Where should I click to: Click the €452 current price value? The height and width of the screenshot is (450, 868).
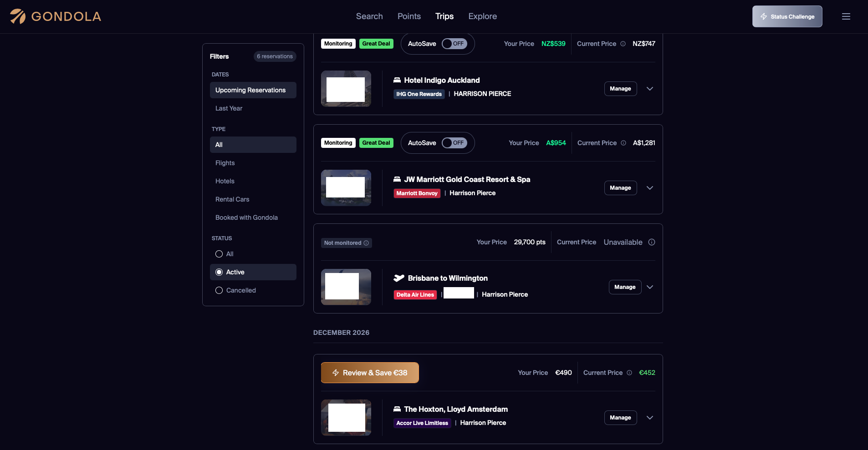pyautogui.click(x=647, y=373)
